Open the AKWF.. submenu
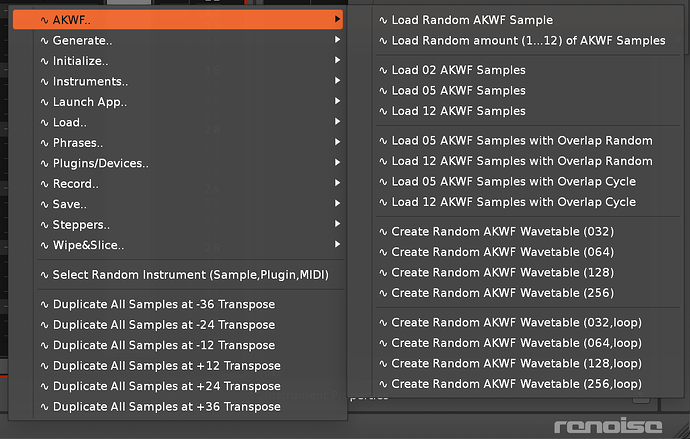Viewport: 690px width, 439px height. click(178, 20)
